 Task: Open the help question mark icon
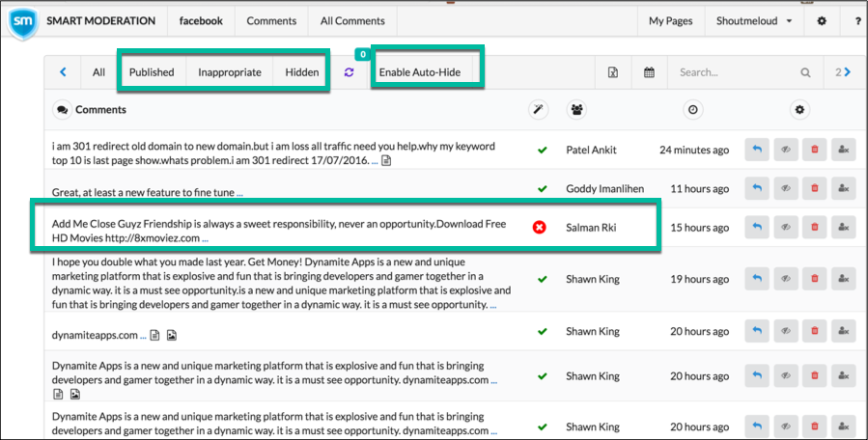pos(858,21)
